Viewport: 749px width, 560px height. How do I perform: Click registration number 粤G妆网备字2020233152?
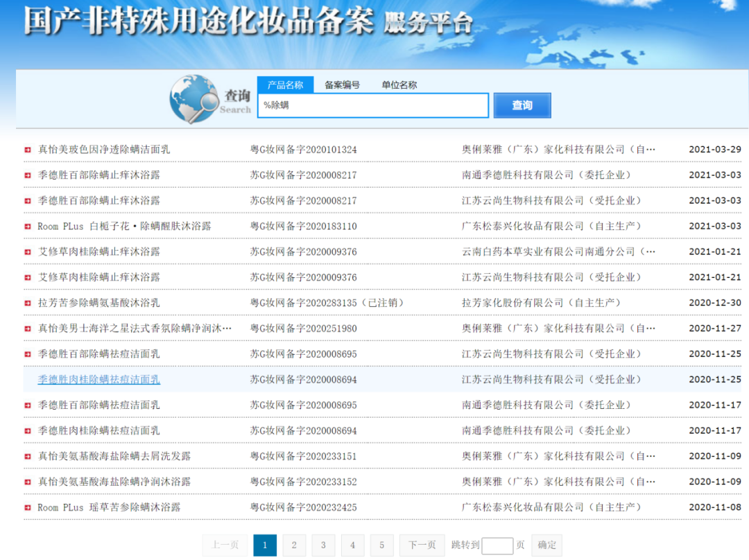point(303,482)
